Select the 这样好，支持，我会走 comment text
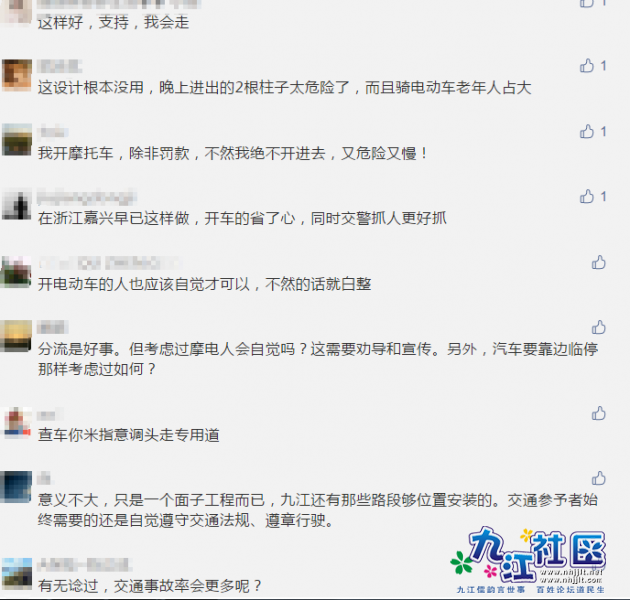The height and width of the screenshot is (600, 630). pyautogui.click(x=113, y=22)
